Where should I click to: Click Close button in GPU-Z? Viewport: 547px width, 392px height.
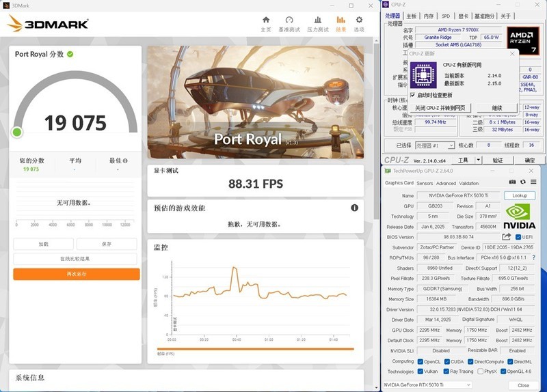[523, 385]
